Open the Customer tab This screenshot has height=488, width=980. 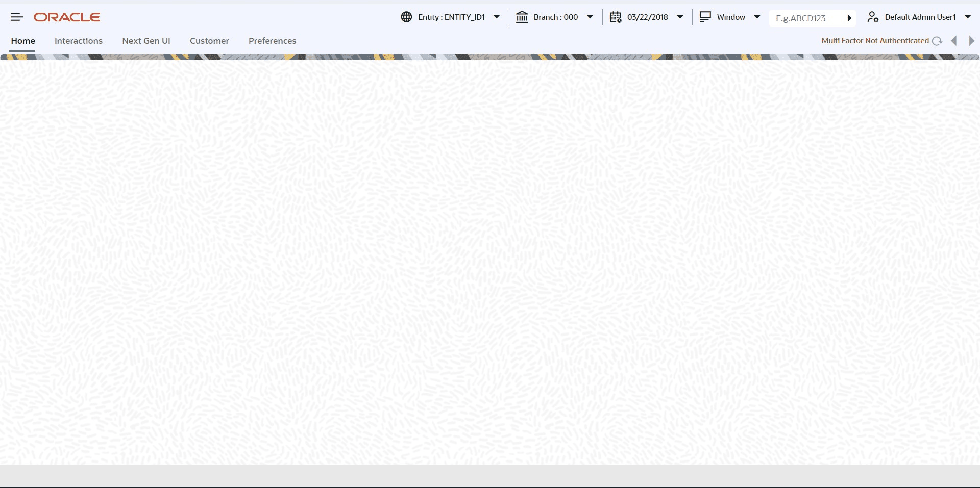209,41
